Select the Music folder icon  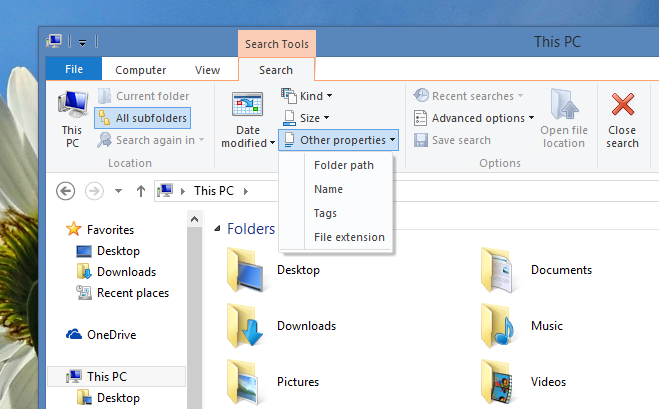(x=498, y=326)
